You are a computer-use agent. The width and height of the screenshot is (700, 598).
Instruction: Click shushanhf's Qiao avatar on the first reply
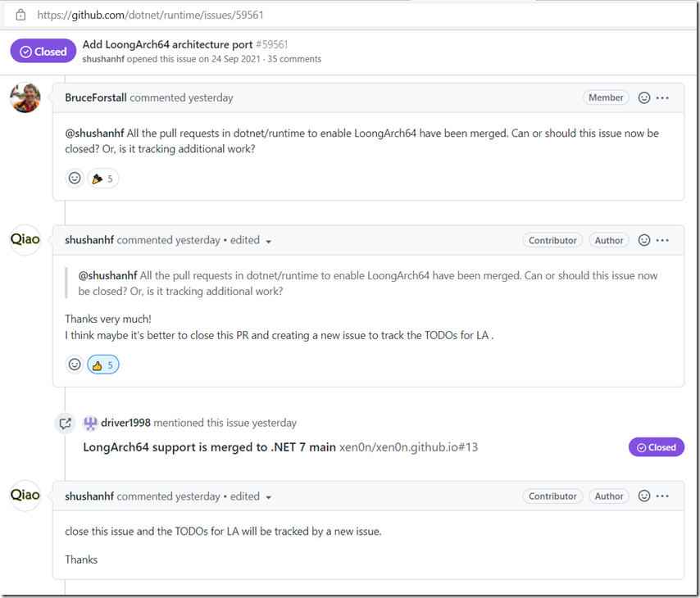[x=25, y=240]
